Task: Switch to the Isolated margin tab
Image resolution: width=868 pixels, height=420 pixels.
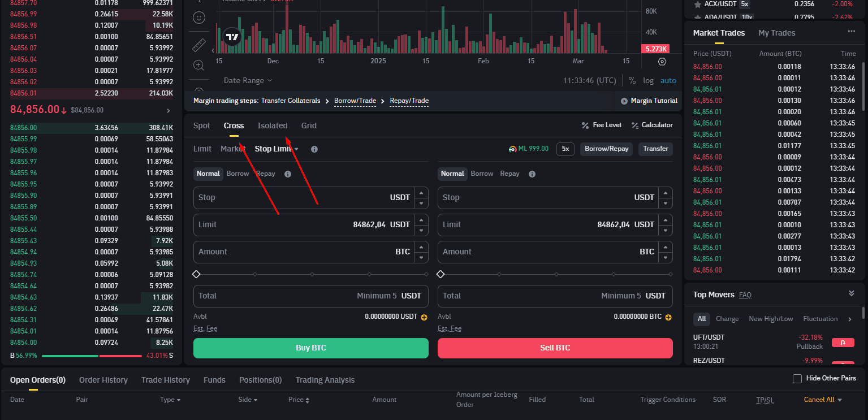Action: (273, 125)
